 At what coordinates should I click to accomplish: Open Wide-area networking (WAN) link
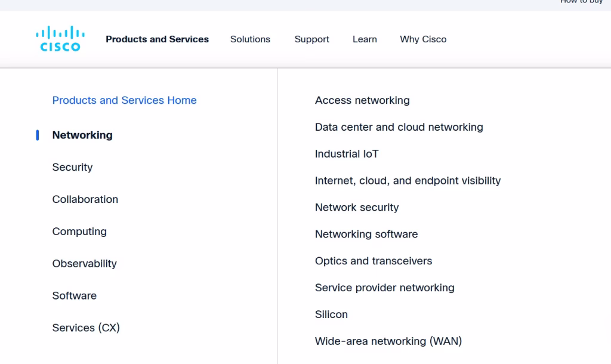(x=388, y=341)
